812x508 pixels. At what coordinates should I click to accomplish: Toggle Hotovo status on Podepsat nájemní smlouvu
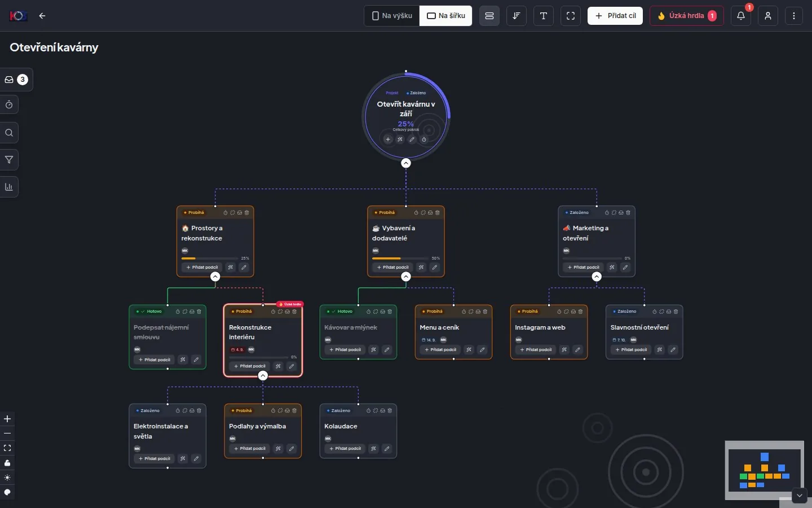point(149,312)
